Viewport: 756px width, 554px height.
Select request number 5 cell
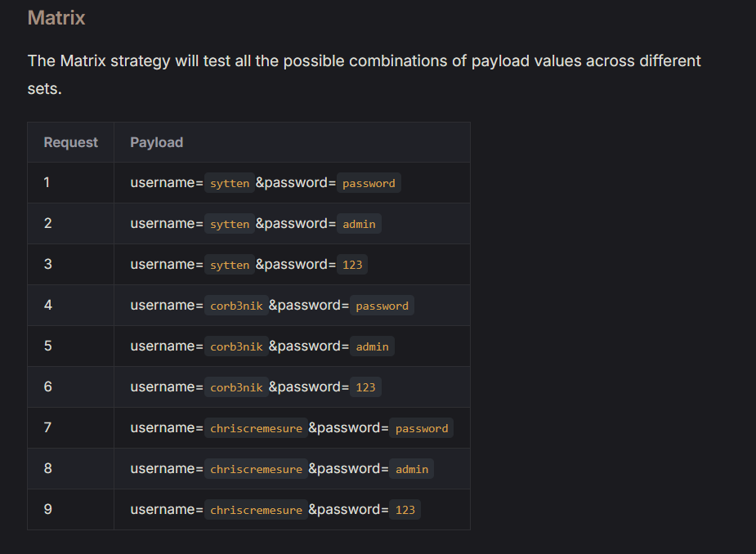47,346
